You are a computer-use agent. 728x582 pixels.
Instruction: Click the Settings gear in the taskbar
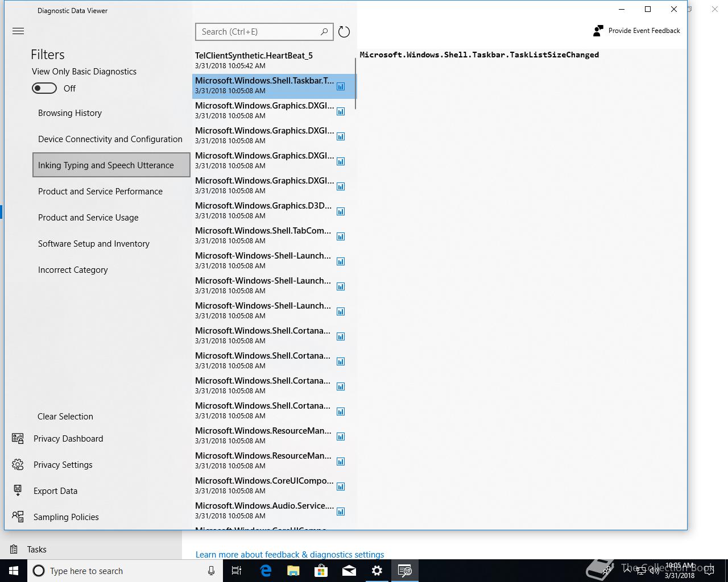coord(377,571)
